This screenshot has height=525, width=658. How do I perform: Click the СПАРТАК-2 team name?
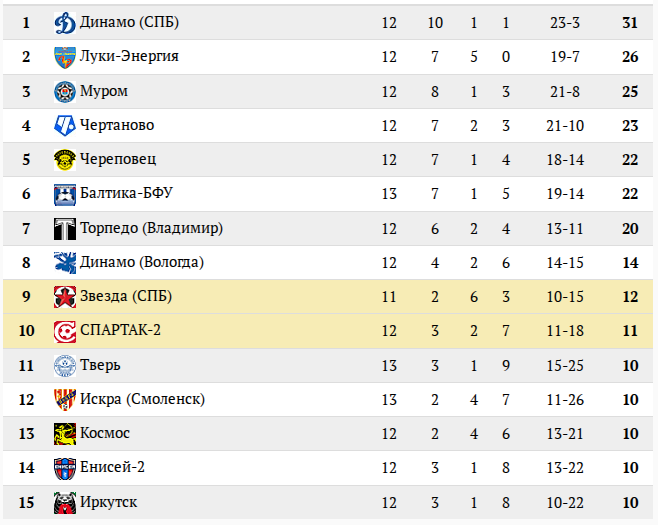[x=120, y=330]
